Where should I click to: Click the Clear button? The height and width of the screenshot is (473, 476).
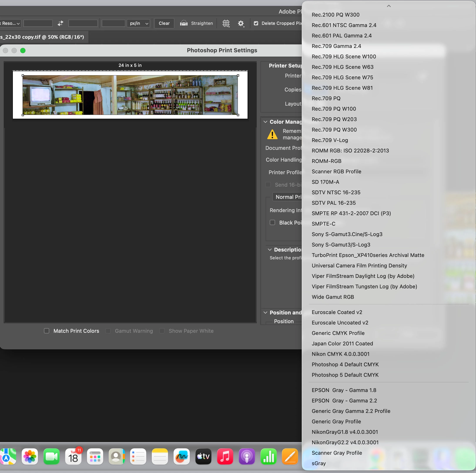(x=164, y=23)
